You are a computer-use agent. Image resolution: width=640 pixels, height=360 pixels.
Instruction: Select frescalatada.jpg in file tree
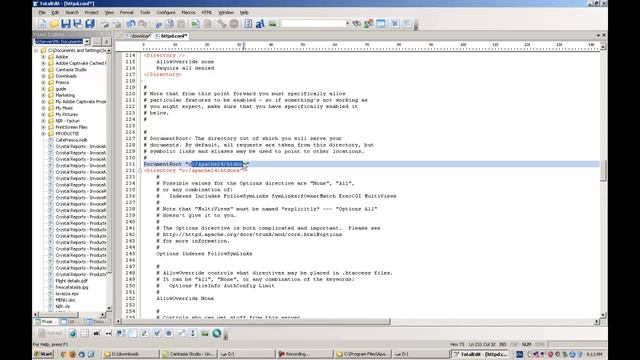click(x=71, y=287)
